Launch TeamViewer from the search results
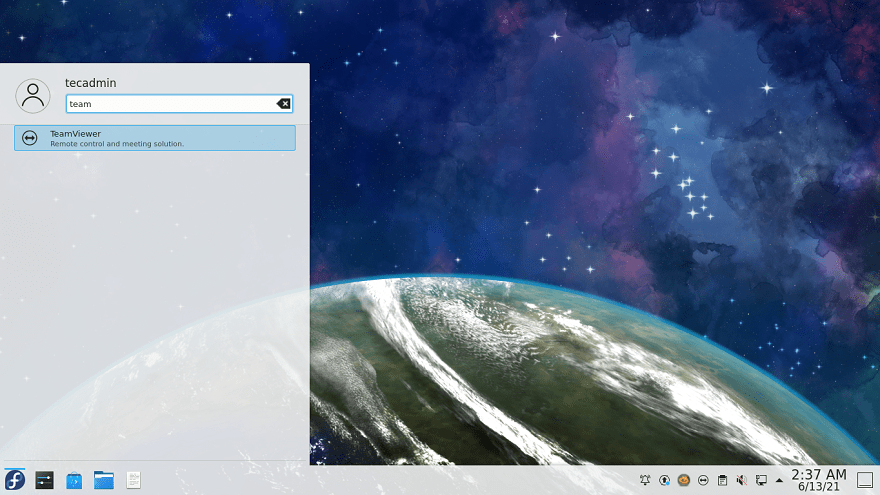 (x=155, y=138)
